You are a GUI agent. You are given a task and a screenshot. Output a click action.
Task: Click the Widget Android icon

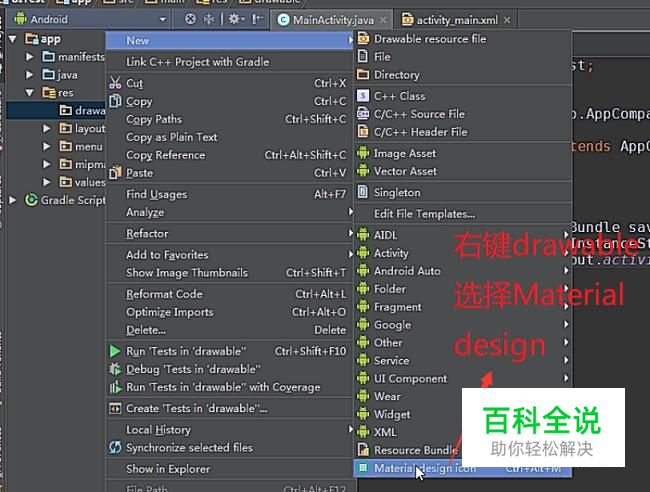(363, 414)
